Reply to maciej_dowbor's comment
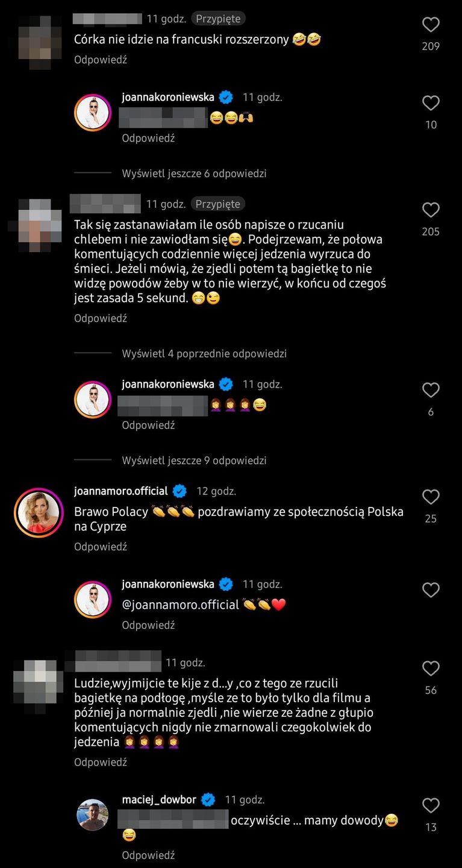 click(x=148, y=855)
